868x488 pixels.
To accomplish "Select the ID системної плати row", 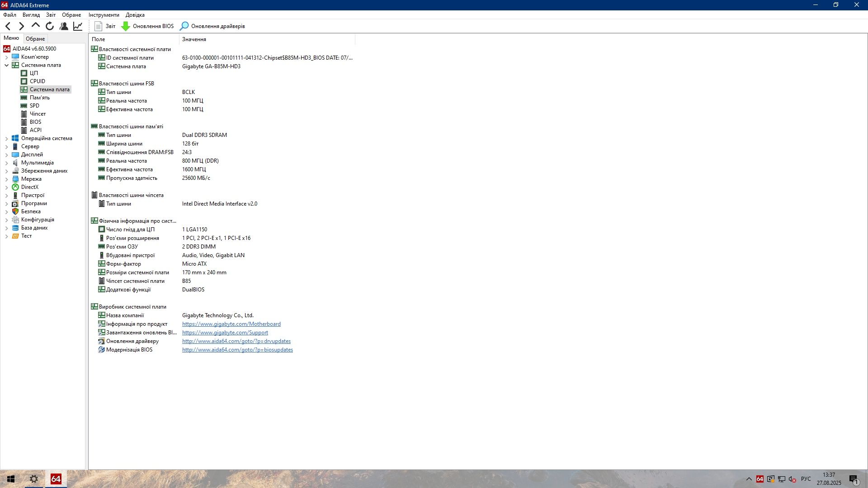I will 222,58.
